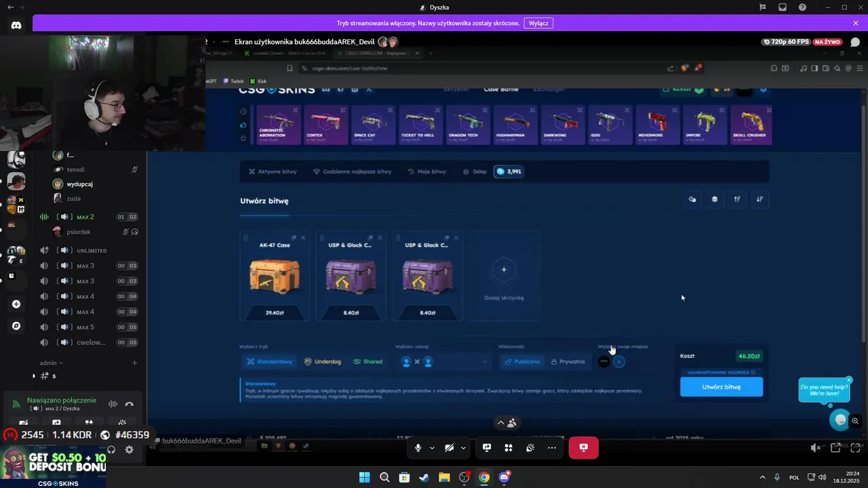Screen dimensions: 868x488
Task: Click the 3,991 coin balance badge
Action: 509,171
